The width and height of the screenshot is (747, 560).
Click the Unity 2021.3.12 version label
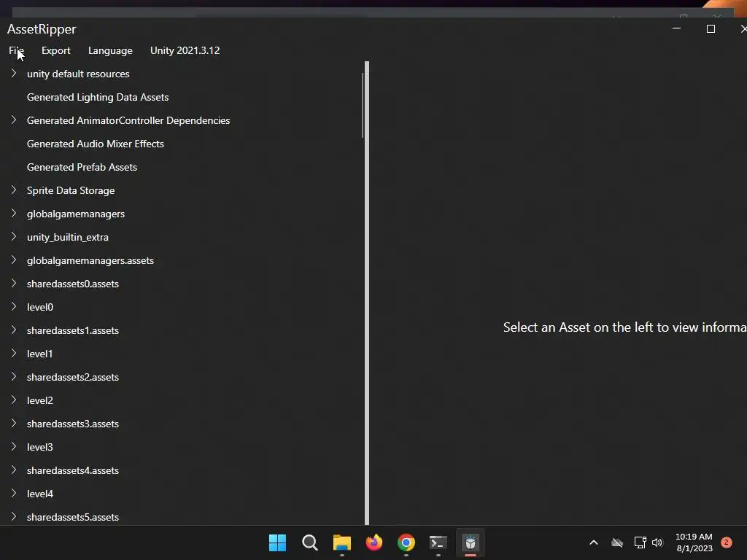(185, 50)
